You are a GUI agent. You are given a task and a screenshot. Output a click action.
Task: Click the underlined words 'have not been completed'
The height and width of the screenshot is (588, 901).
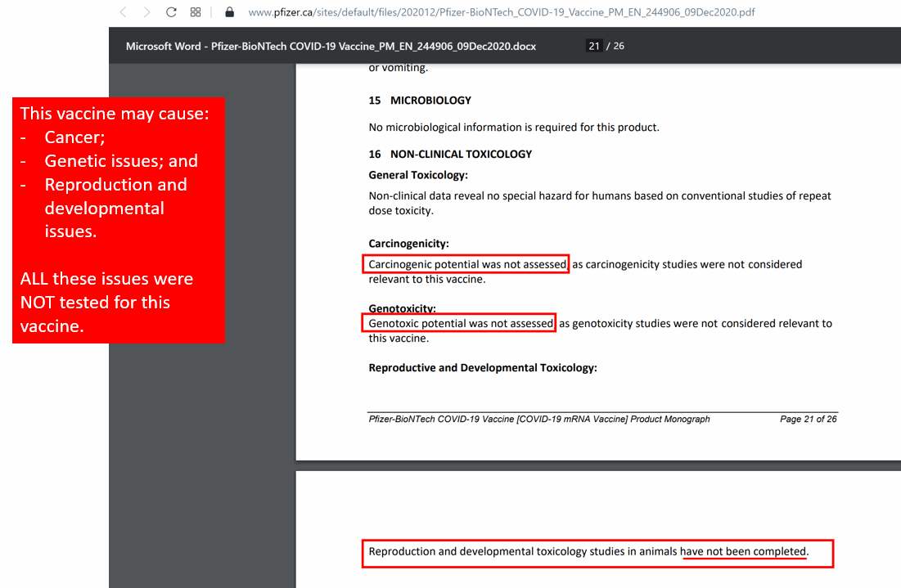point(743,551)
